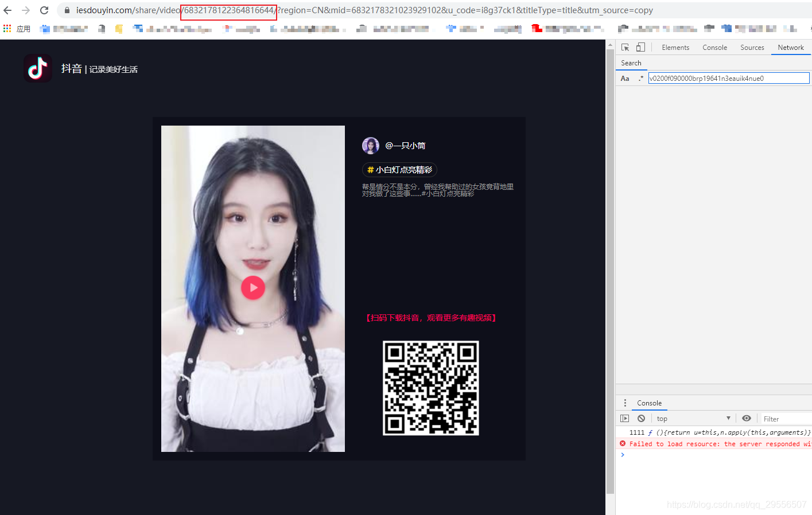812x515 pixels.
Task: Open the @一只小筒 username
Action: (405, 146)
